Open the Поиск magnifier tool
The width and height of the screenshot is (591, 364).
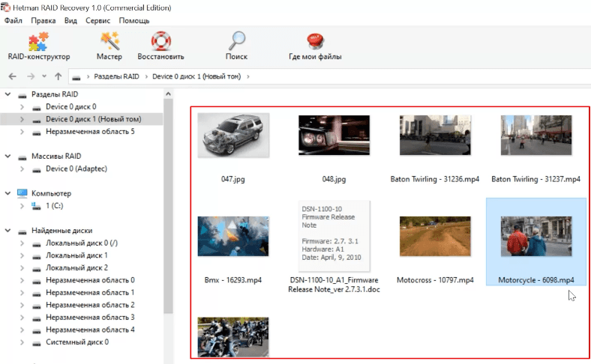[x=236, y=46]
